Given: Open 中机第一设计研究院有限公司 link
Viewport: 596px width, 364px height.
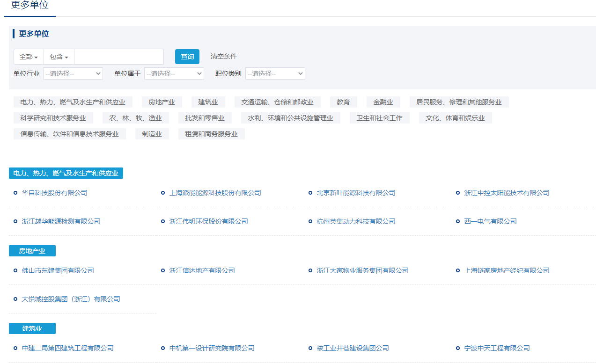Looking at the screenshot, I should (x=212, y=348).
